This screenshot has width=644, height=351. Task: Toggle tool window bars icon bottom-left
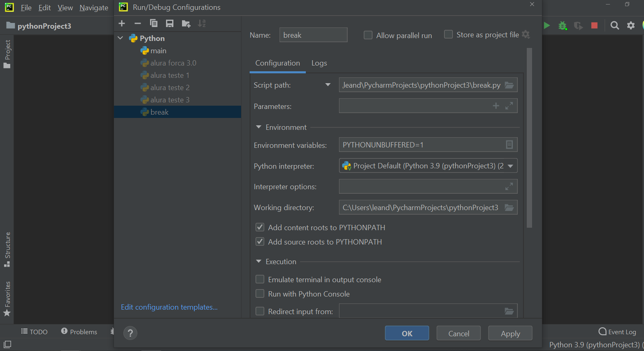click(x=7, y=344)
